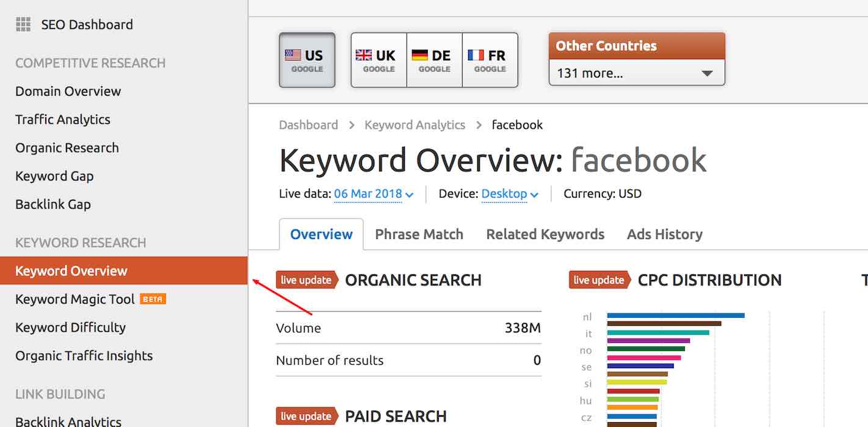The height and width of the screenshot is (427, 868).
Task: Go to Dashboard breadcrumb link
Action: (308, 125)
